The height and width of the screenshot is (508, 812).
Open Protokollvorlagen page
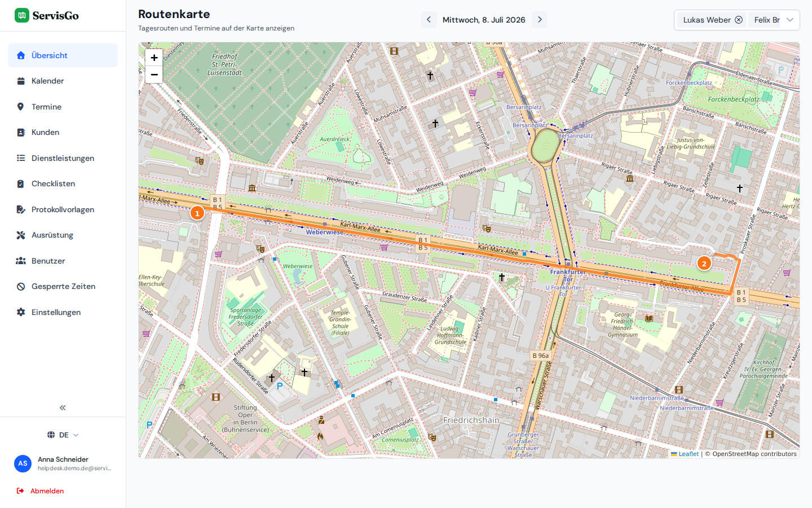click(63, 209)
